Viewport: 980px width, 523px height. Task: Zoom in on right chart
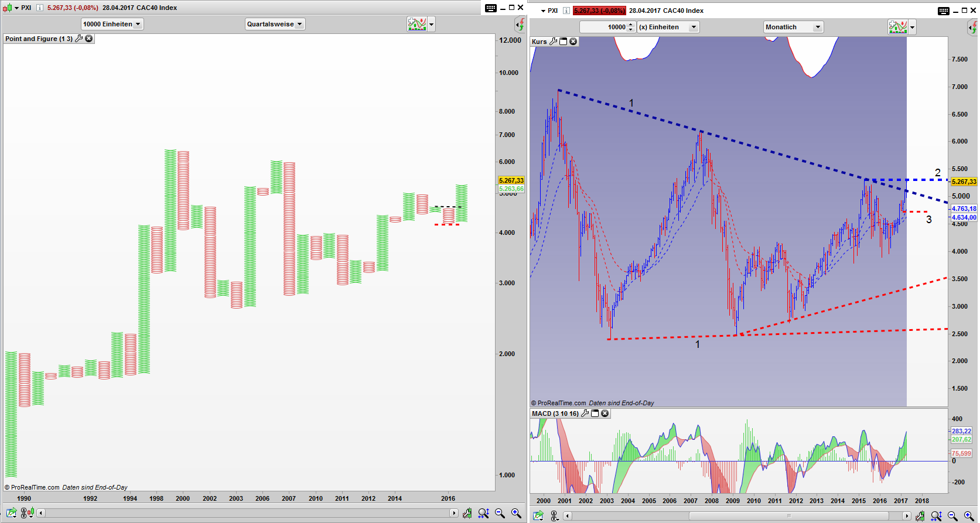coord(969,516)
